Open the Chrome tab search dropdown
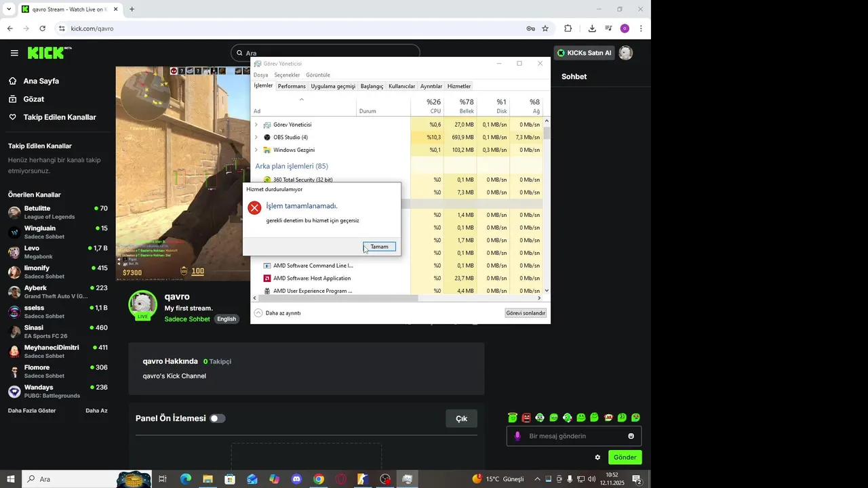868x488 pixels. (x=9, y=9)
